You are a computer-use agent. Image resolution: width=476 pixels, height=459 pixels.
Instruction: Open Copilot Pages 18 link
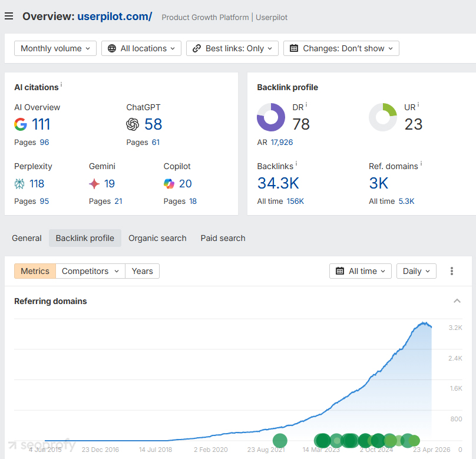(x=193, y=201)
